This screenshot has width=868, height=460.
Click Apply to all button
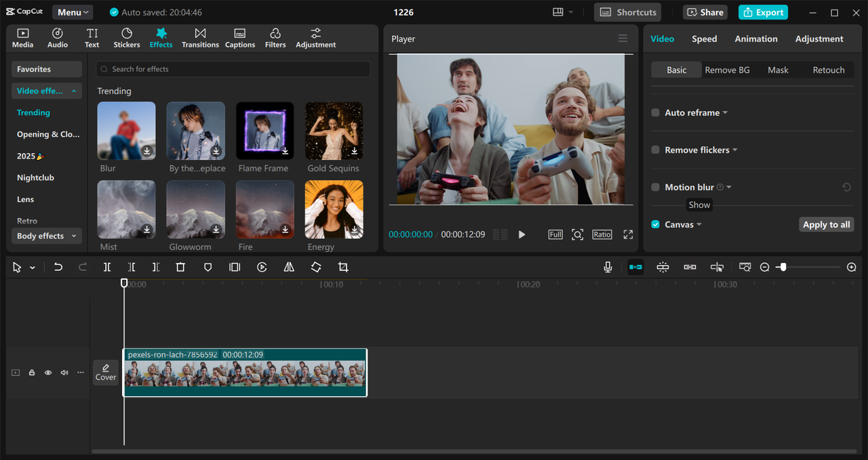click(x=826, y=224)
